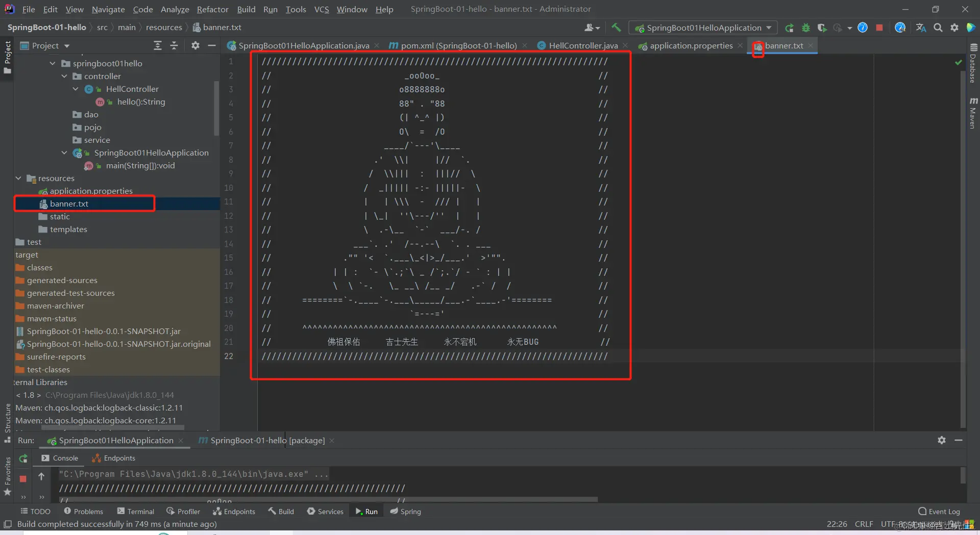Open the Refactor menu
The height and width of the screenshot is (535, 980).
pos(213,9)
